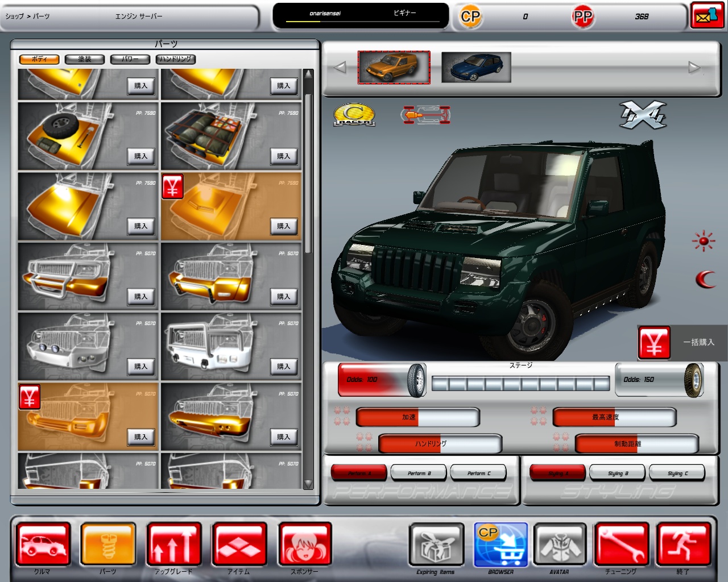Open the mail envelope icon

(x=707, y=16)
